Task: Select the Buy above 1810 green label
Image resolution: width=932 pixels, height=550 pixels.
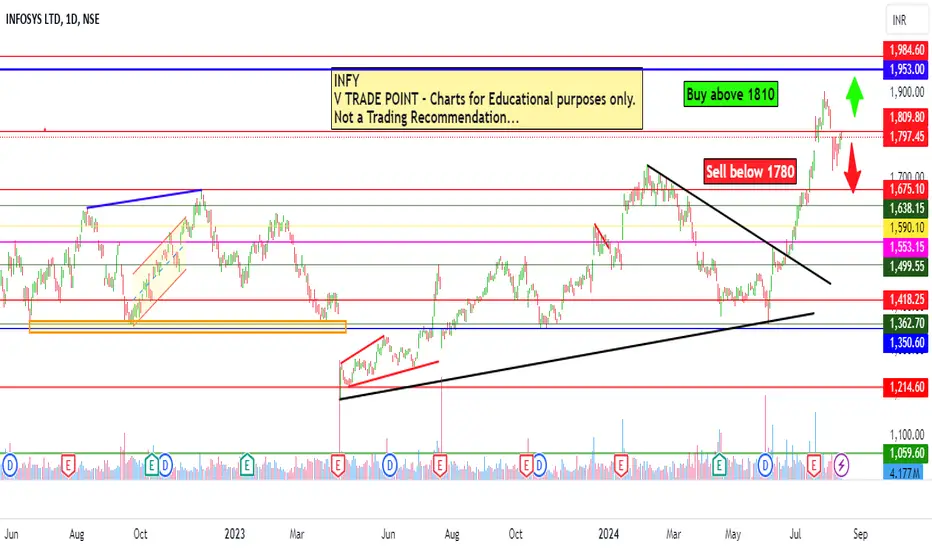Action: 731,94
